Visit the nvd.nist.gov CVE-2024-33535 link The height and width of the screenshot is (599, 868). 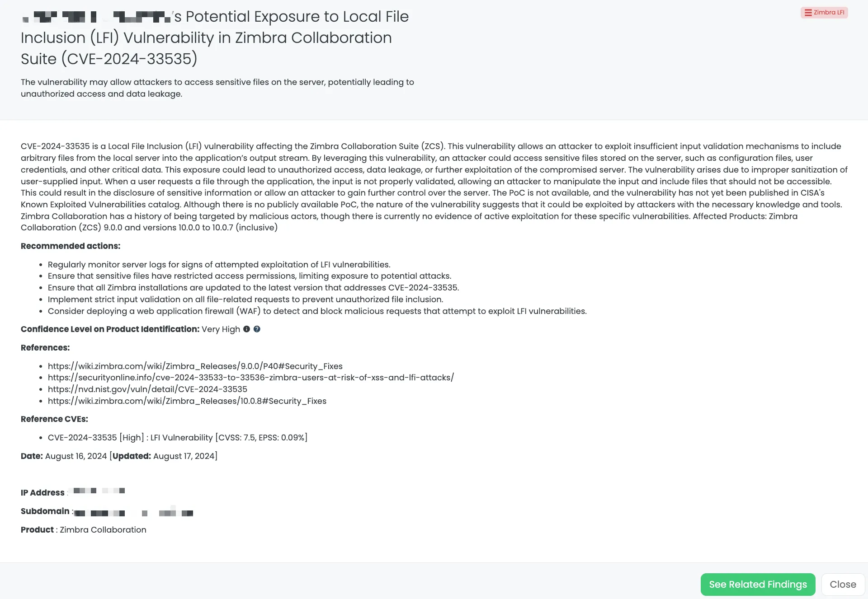(x=147, y=389)
